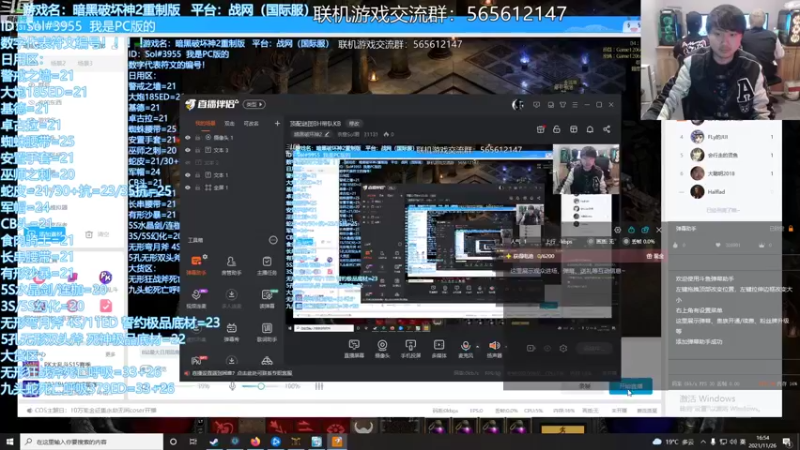Open the 弹幕秀 tool
Viewport: 800px width, 450px height.
pyautogui.click(x=231, y=332)
